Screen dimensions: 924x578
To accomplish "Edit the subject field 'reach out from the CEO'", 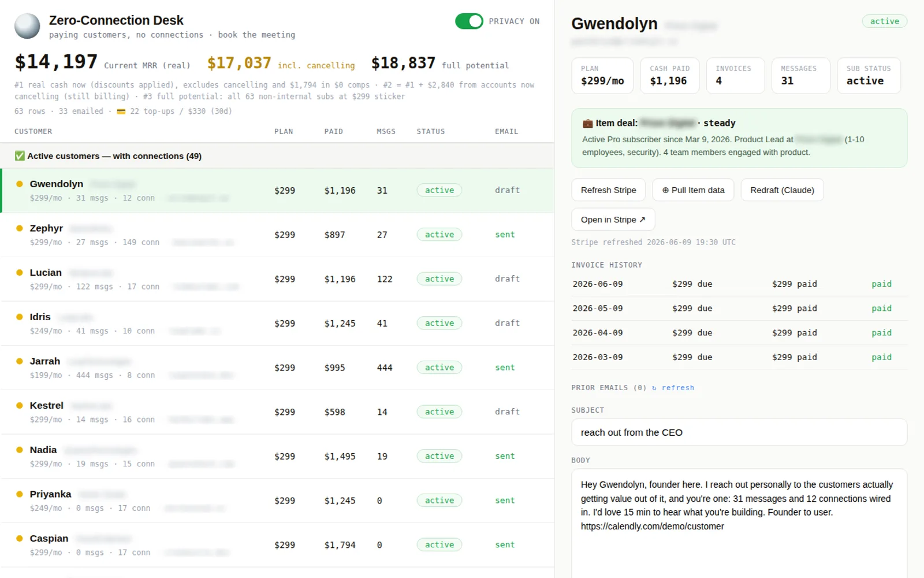I will tap(739, 432).
